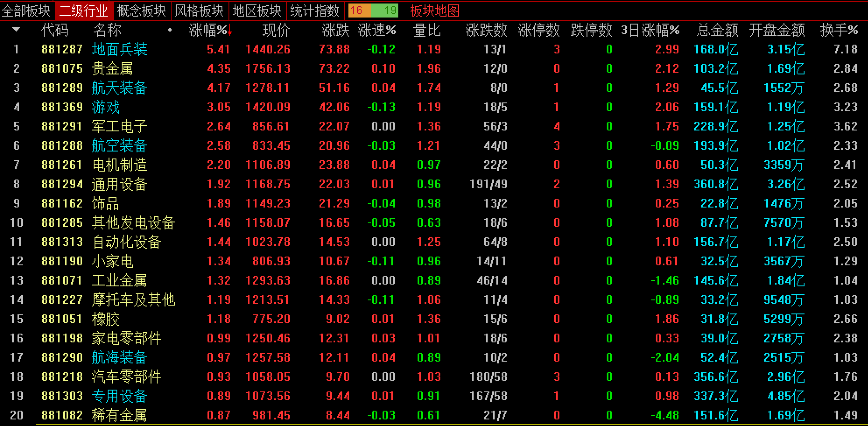
Task: Click code 881369
Action: click(62, 107)
